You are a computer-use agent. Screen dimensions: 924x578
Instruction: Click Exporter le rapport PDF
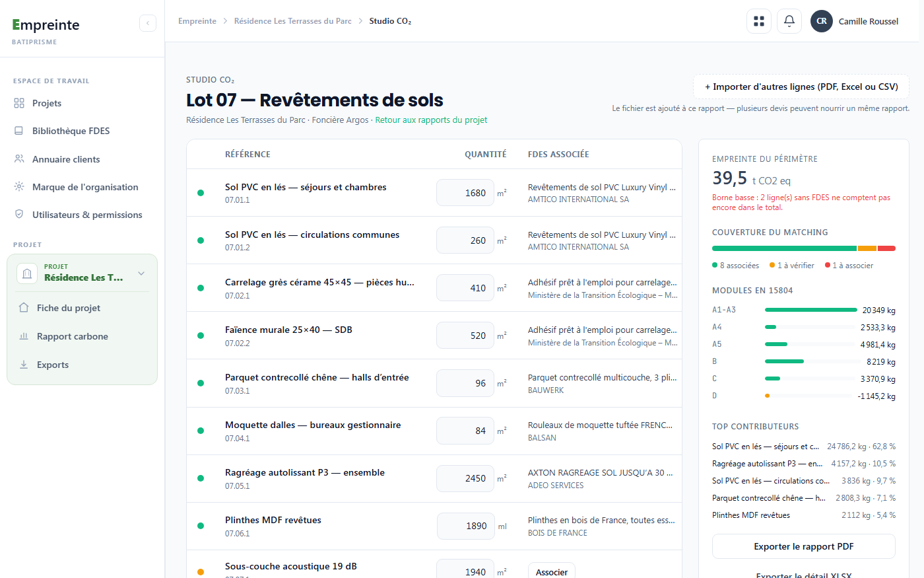pos(804,546)
